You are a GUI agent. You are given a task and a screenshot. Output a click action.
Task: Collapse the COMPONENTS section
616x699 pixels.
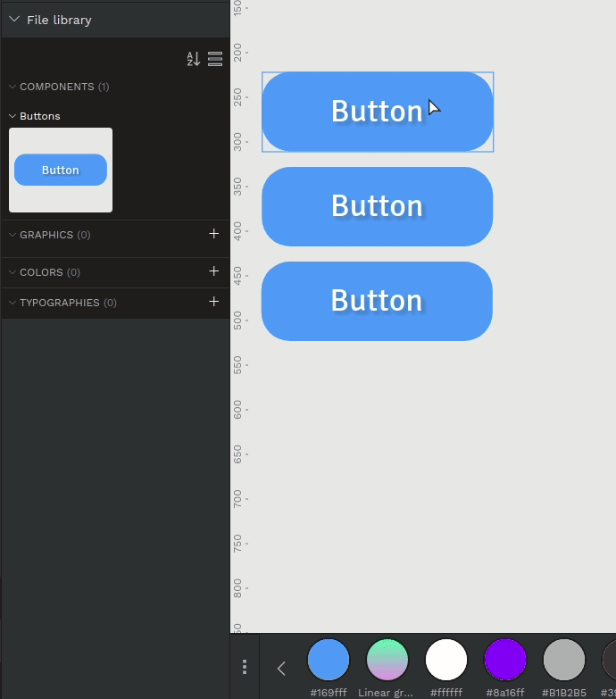tap(12, 87)
